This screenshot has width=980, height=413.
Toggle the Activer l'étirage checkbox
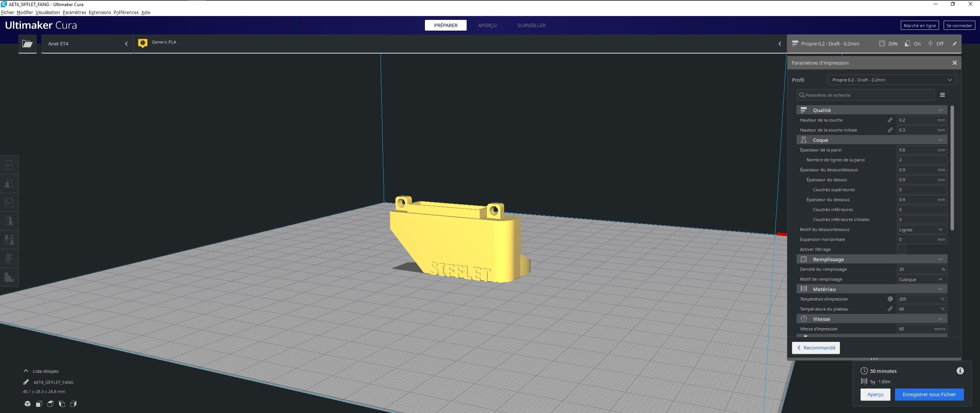pos(901,249)
